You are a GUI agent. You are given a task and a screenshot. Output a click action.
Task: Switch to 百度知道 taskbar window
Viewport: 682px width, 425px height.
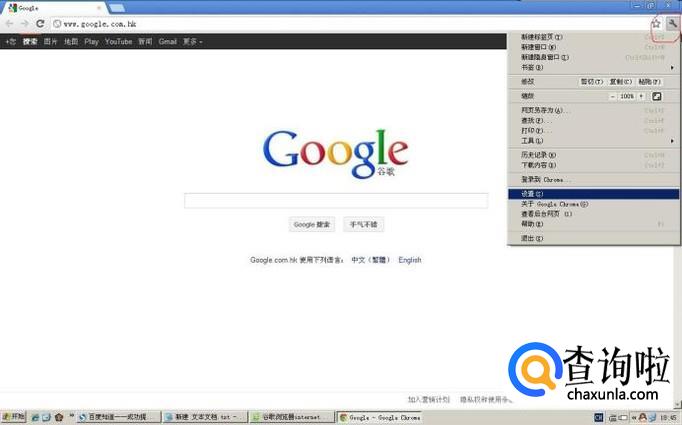(x=118, y=417)
